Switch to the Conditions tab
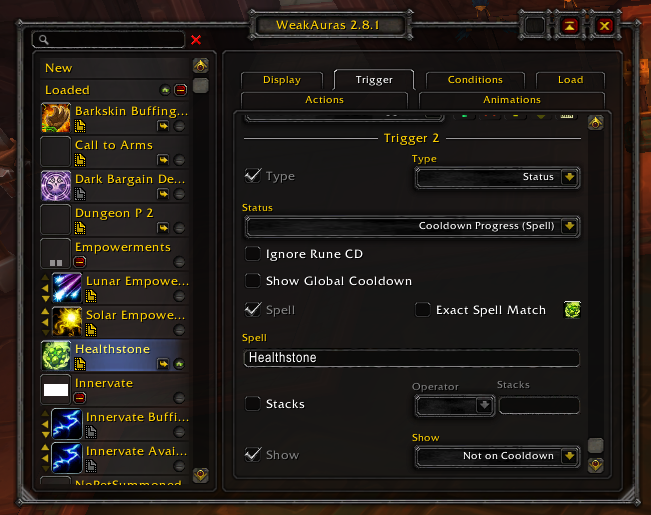The height and width of the screenshot is (515, 651). pos(475,80)
